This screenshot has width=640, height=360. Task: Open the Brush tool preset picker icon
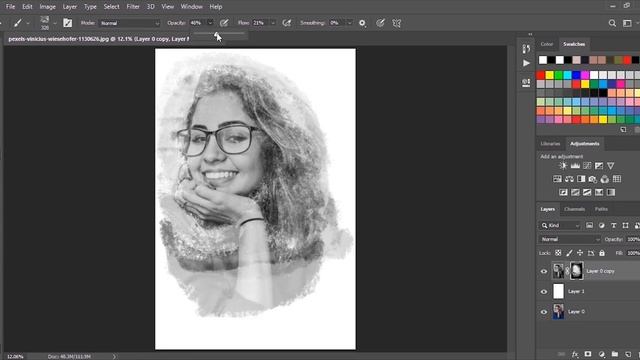coord(18,23)
